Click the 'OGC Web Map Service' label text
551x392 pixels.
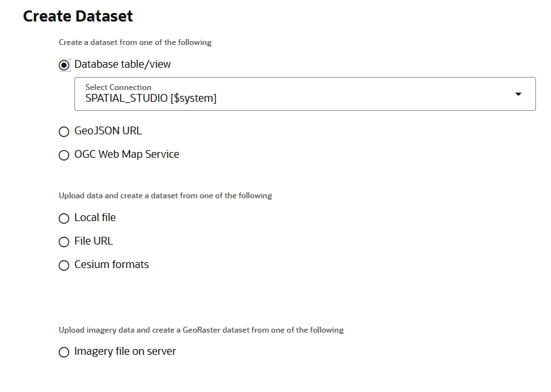click(127, 155)
